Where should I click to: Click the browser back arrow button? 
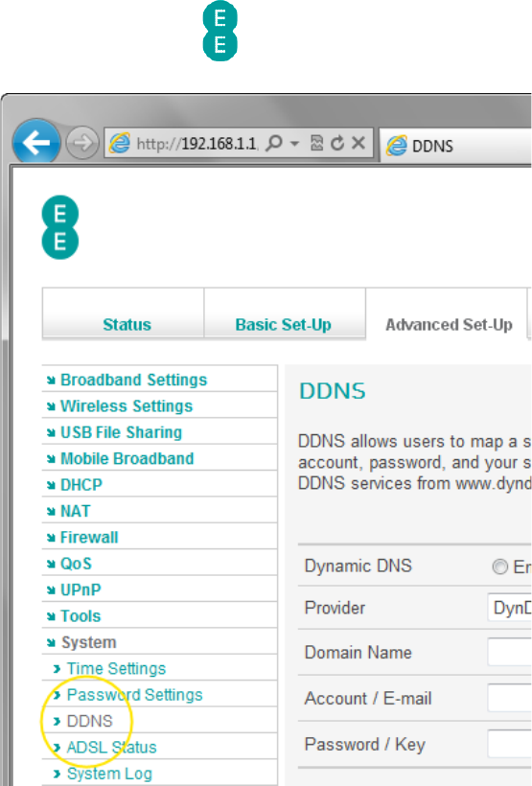click(x=36, y=143)
